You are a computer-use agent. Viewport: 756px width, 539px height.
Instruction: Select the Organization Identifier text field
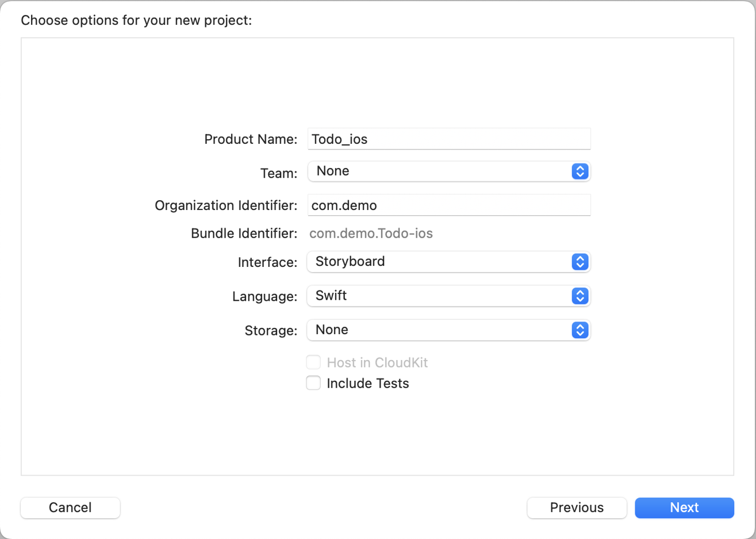(448, 205)
